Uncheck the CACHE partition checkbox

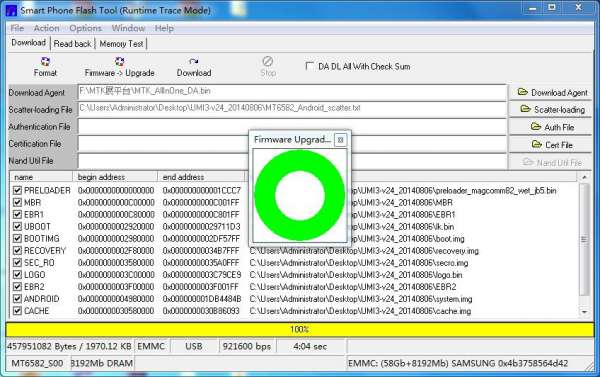click(x=17, y=311)
